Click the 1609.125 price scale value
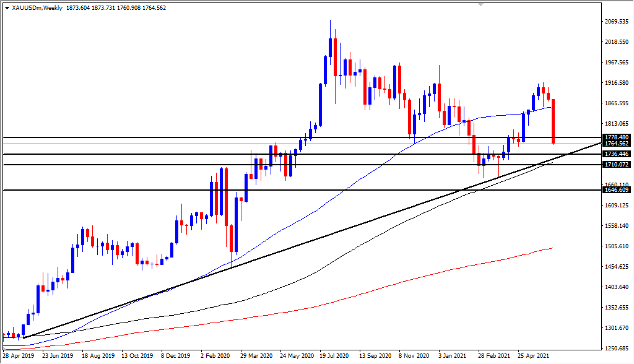 [x=617, y=206]
